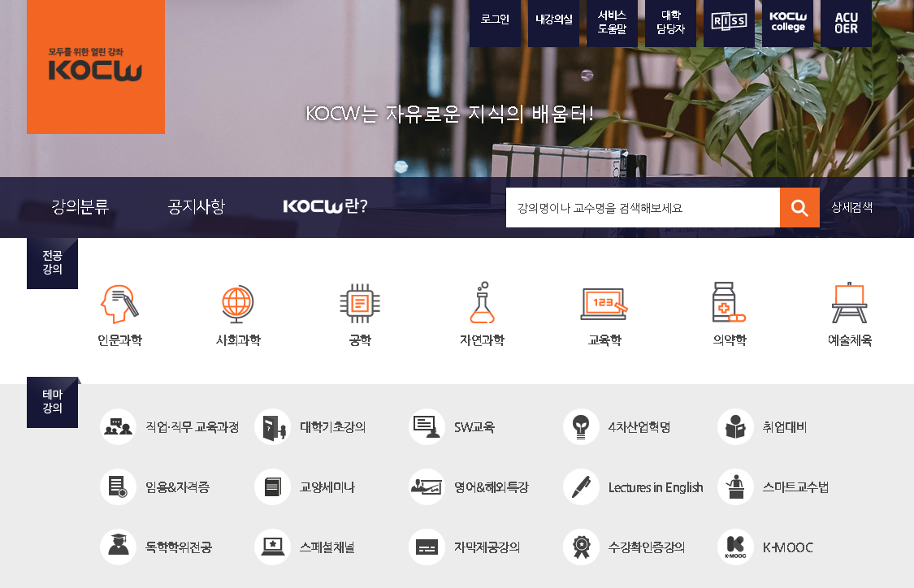Open 직업·직무 교육과정 text link
This screenshot has height=588, width=914.
(x=193, y=427)
